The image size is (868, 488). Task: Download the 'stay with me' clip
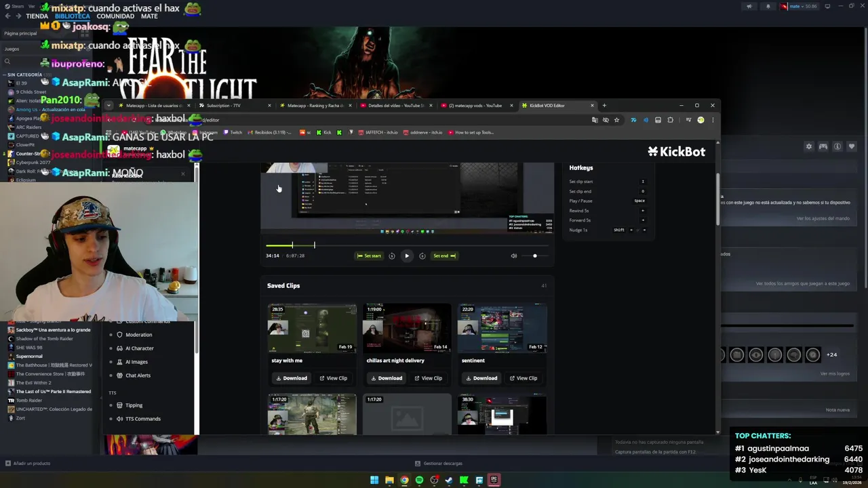tap(292, 378)
